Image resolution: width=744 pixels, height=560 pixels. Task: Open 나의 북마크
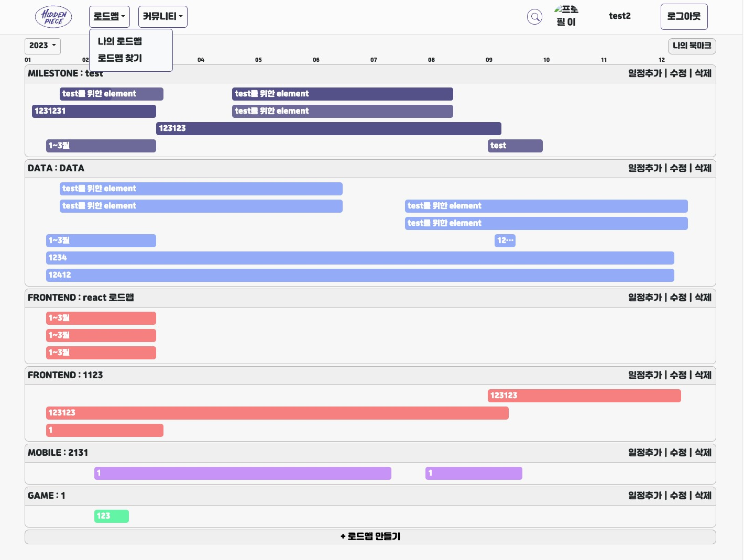[x=692, y=46]
